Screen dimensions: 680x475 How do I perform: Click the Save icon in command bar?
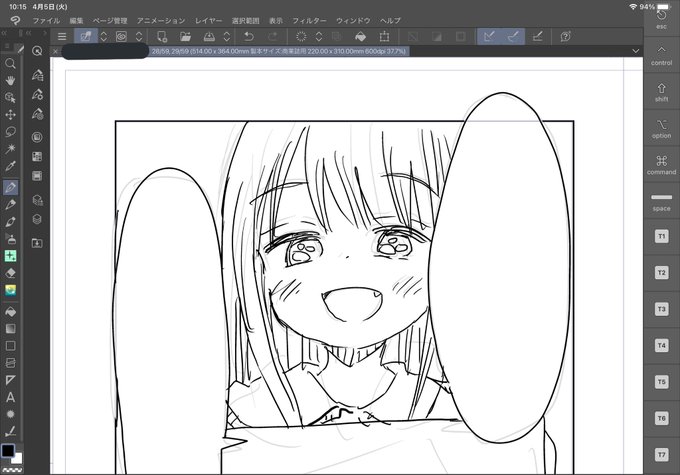(x=209, y=36)
